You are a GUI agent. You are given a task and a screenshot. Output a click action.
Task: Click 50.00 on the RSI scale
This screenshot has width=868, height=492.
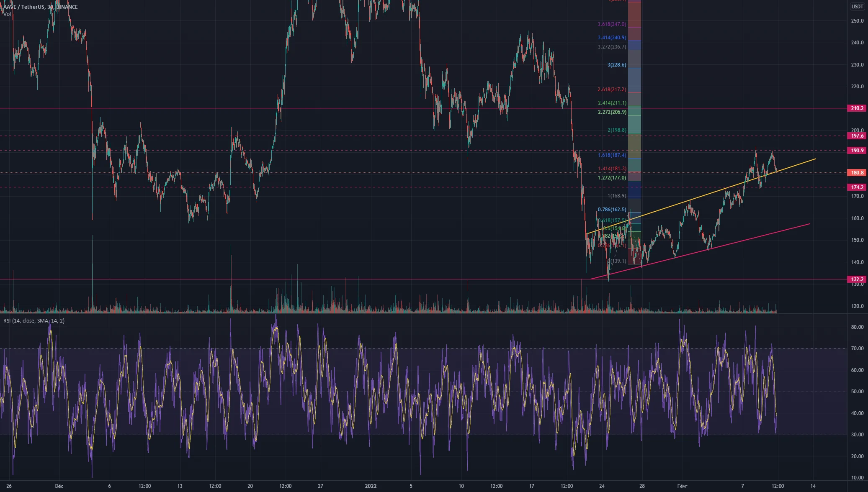[857, 392]
